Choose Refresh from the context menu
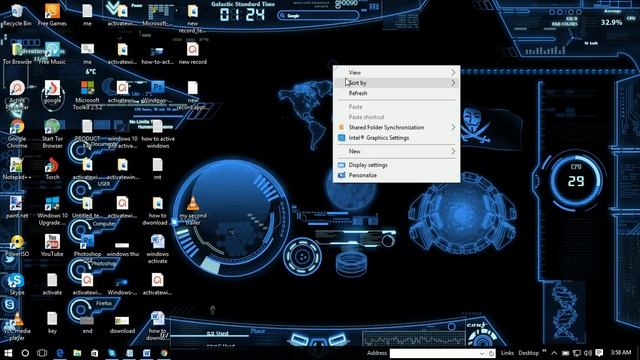This screenshot has height=360, width=640. 397,93
